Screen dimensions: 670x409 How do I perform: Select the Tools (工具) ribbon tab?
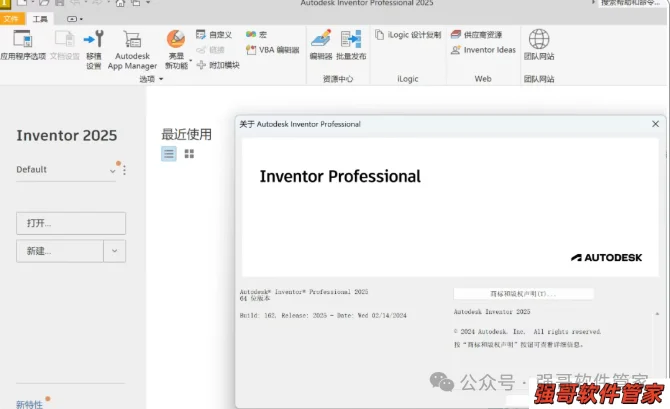click(x=40, y=19)
